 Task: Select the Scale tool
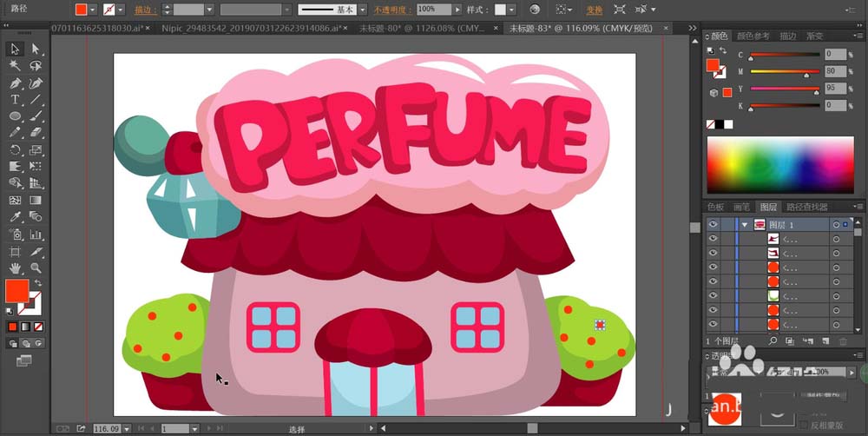point(36,149)
